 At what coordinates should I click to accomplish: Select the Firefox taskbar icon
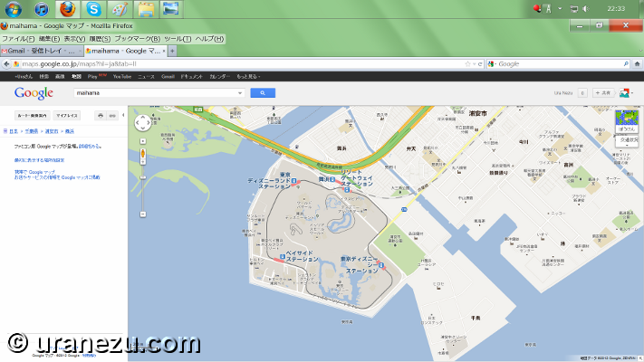[x=67, y=9]
